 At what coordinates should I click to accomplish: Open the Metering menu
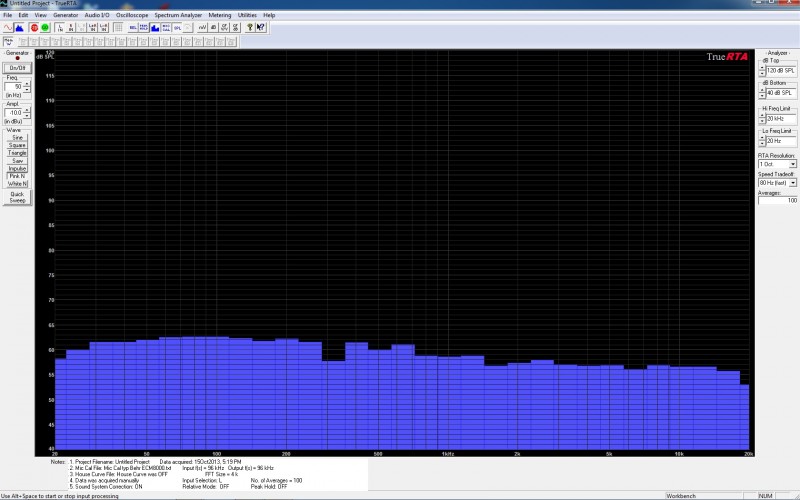(220, 15)
